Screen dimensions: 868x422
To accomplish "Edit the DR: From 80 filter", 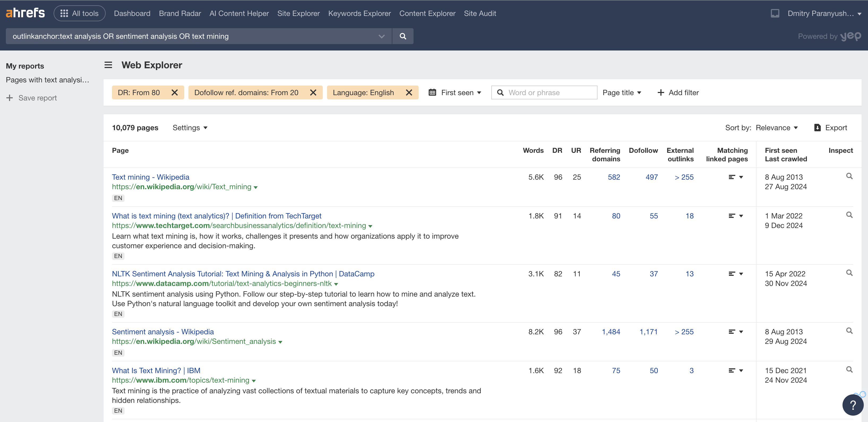I will [139, 92].
